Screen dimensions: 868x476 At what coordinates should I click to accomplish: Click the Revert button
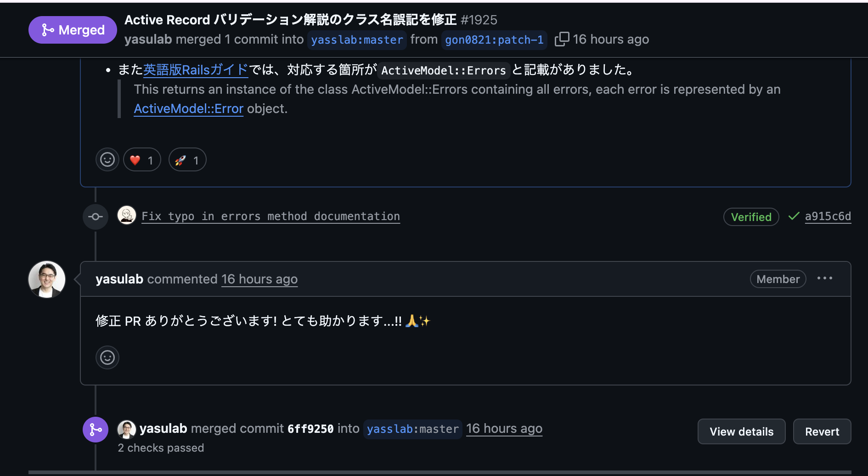pyautogui.click(x=822, y=431)
